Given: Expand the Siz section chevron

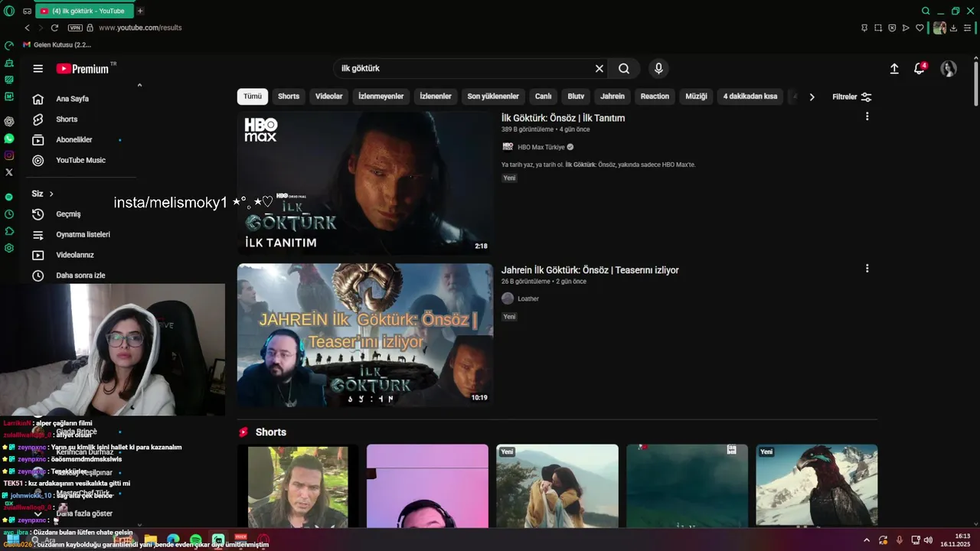Looking at the screenshot, I should tap(51, 194).
